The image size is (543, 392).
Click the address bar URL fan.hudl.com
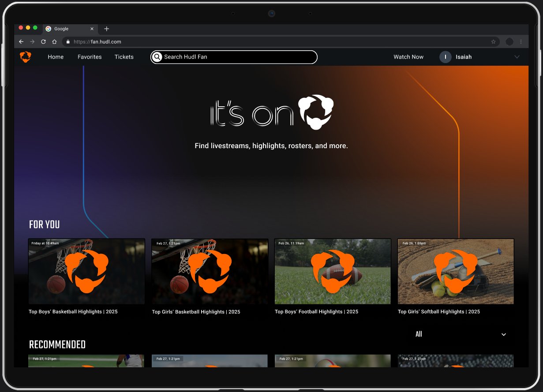[x=97, y=41]
